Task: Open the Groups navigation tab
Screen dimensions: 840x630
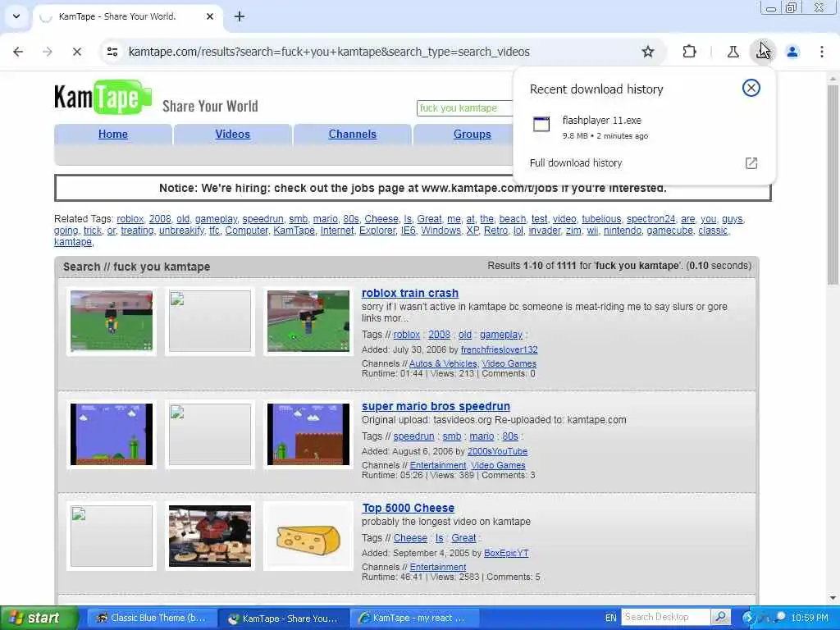Action: coord(472,134)
